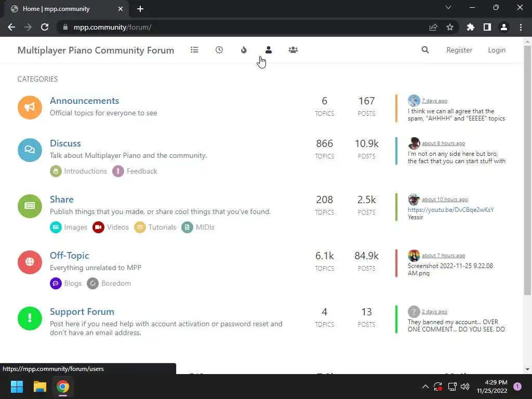Click the MIDIs subcategory file icon

tap(187, 227)
